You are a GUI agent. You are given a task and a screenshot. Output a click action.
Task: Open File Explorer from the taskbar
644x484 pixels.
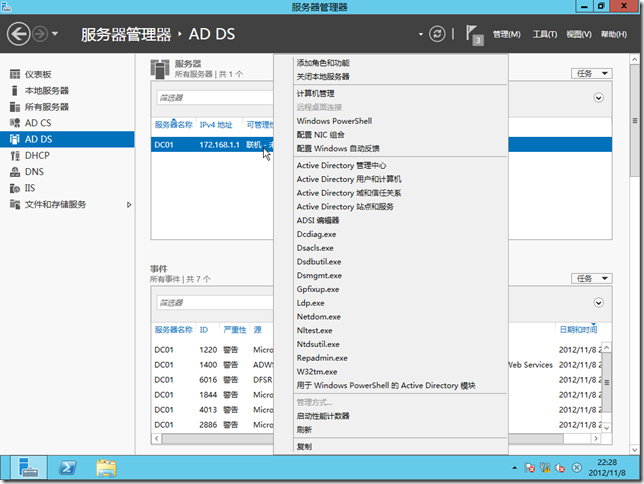tap(106, 468)
